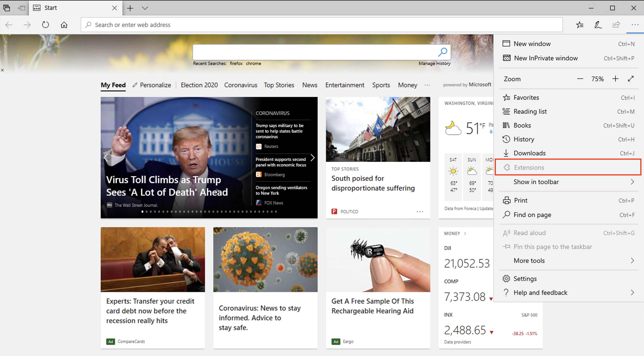Open recent search 'chrome'
The width and height of the screenshot is (644, 356).
253,64
